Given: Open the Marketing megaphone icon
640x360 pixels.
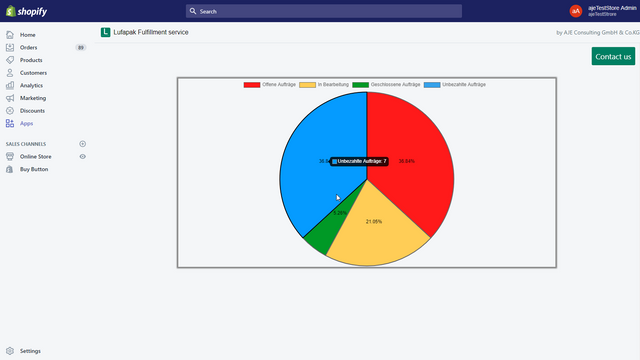Looking at the screenshot, I should pos(10,98).
